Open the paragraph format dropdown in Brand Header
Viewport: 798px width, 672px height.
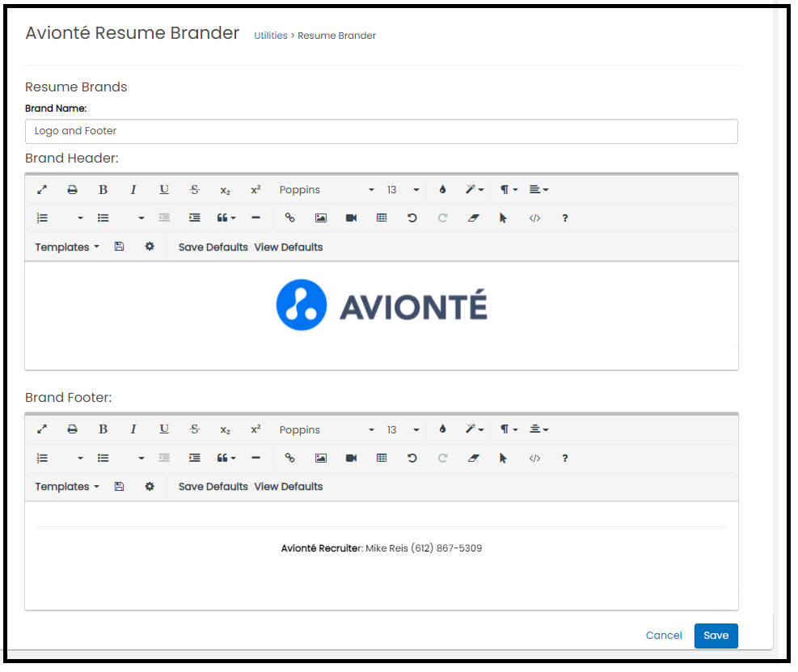coord(509,189)
